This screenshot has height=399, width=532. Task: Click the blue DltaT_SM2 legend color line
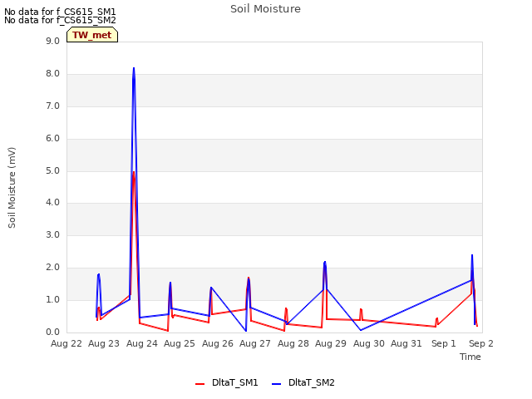pyautogui.click(x=277, y=384)
